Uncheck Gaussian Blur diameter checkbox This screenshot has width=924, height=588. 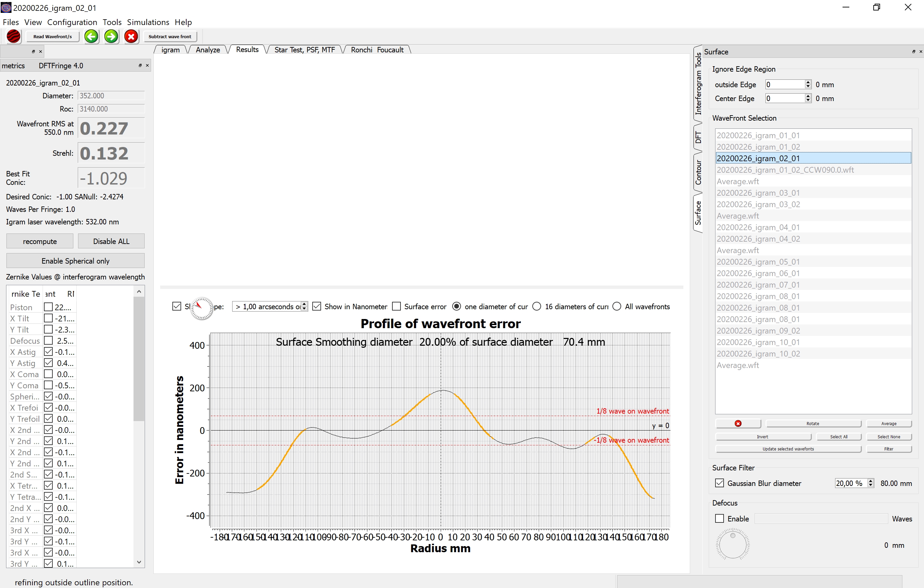point(720,483)
